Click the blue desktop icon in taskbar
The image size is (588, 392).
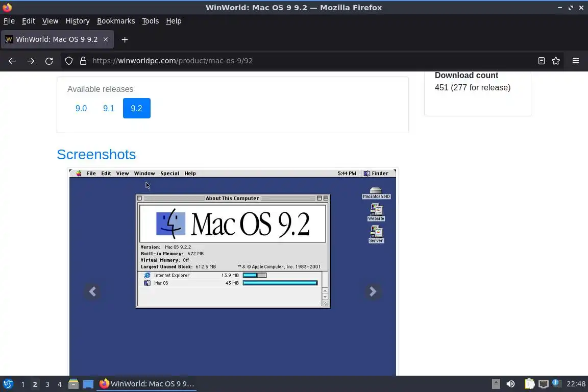tap(88, 384)
